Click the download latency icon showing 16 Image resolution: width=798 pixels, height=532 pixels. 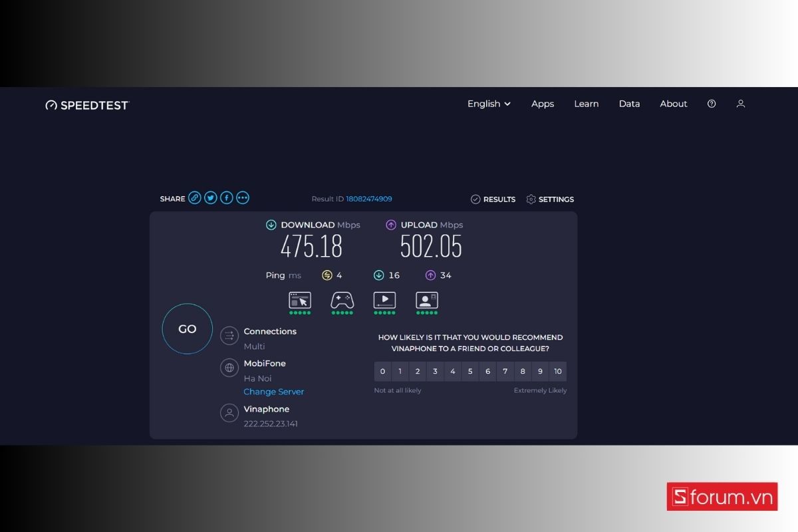[378, 275]
